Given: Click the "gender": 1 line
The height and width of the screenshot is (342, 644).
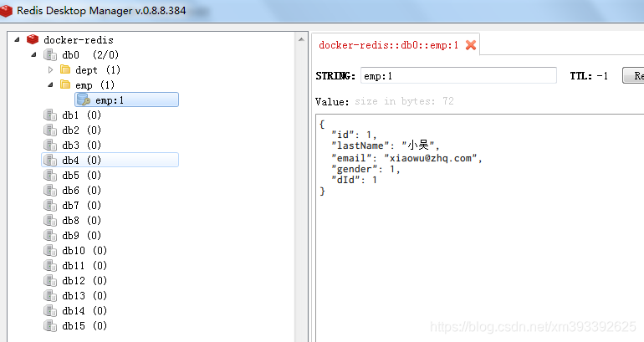Looking at the screenshot, I should coord(365,169).
